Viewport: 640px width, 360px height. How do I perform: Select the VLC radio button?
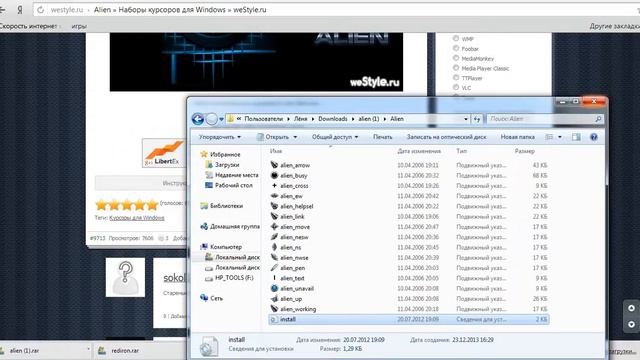coord(456,87)
